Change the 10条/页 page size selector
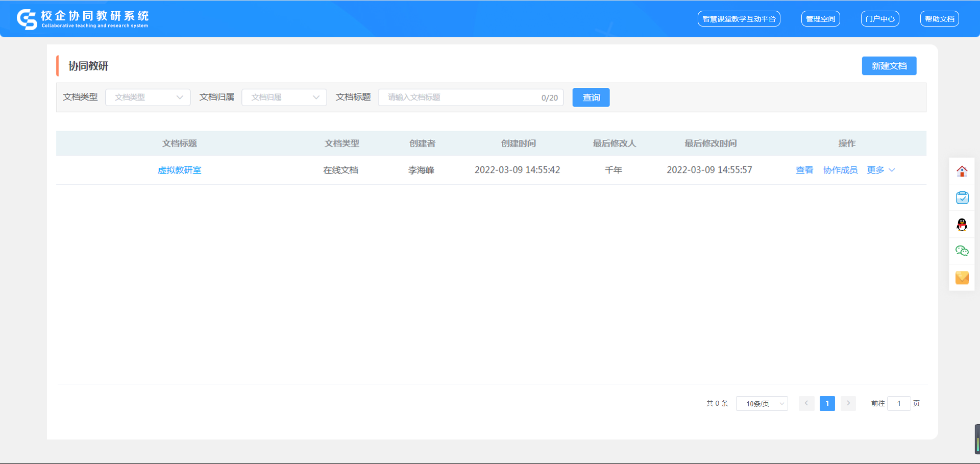Viewport: 980px width, 464px height. (x=762, y=404)
